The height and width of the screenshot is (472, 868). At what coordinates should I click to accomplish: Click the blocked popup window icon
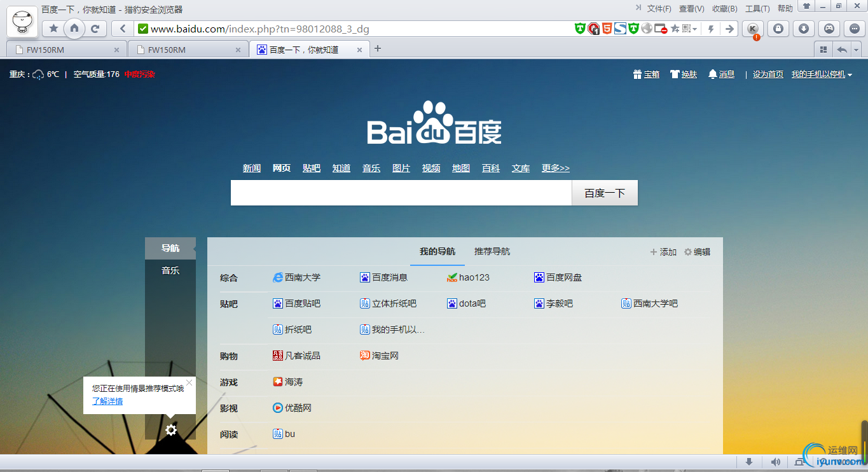coord(661,29)
